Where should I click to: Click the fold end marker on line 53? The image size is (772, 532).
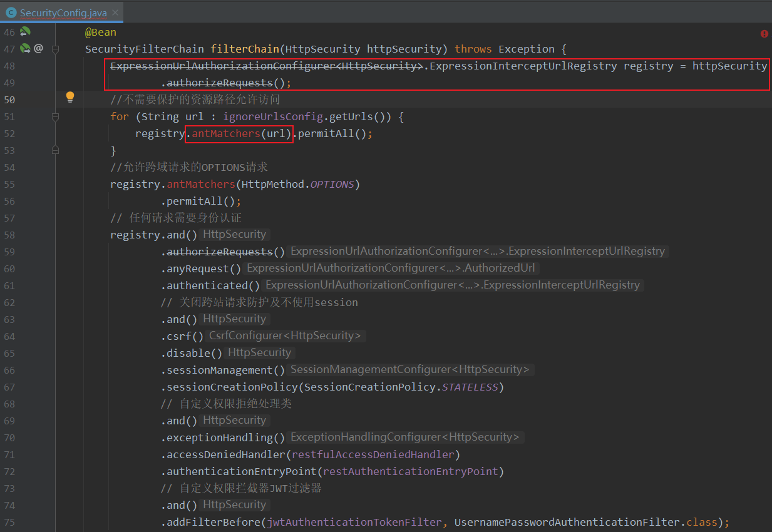[x=55, y=150]
